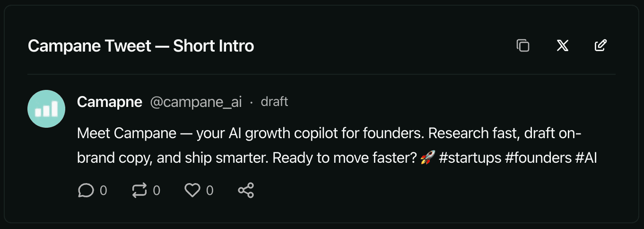Like the tweet with the heart icon
Image resolution: width=644 pixels, height=229 pixels.
192,190
